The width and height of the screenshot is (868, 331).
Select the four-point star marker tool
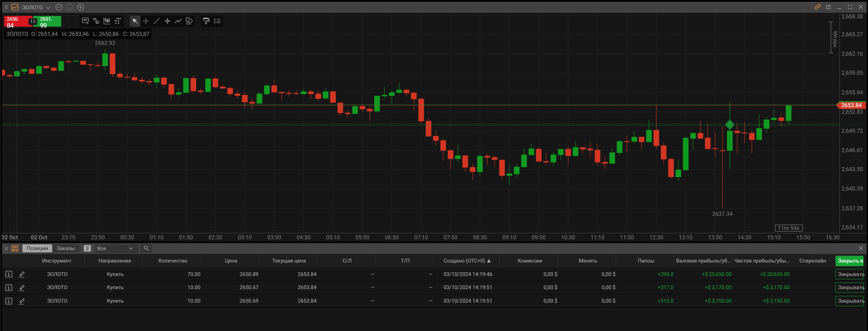(x=167, y=21)
